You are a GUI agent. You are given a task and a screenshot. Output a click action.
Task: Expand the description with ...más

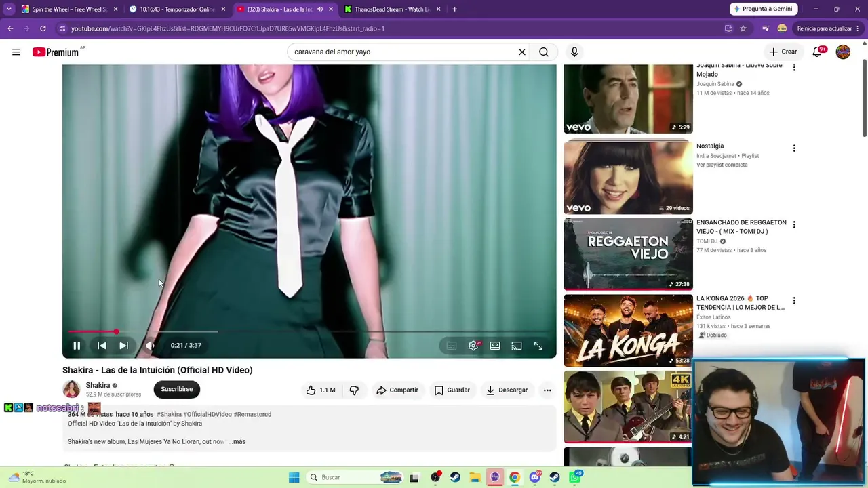click(x=237, y=441)
